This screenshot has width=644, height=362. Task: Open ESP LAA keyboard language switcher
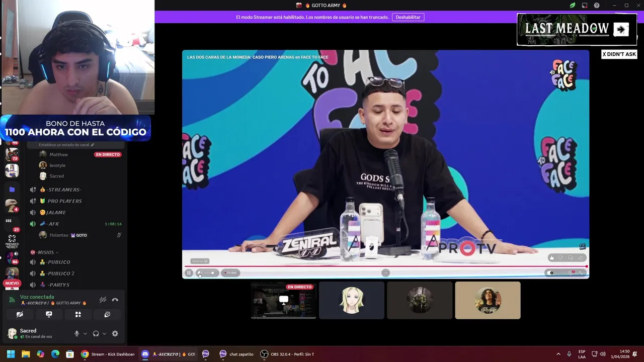click(582, 354)
